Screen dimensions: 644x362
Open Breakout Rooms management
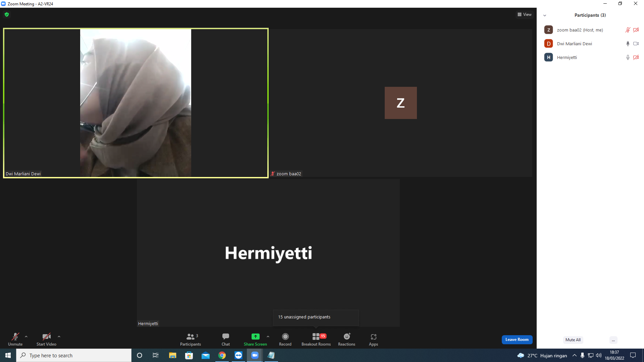(x=316, y=339)
